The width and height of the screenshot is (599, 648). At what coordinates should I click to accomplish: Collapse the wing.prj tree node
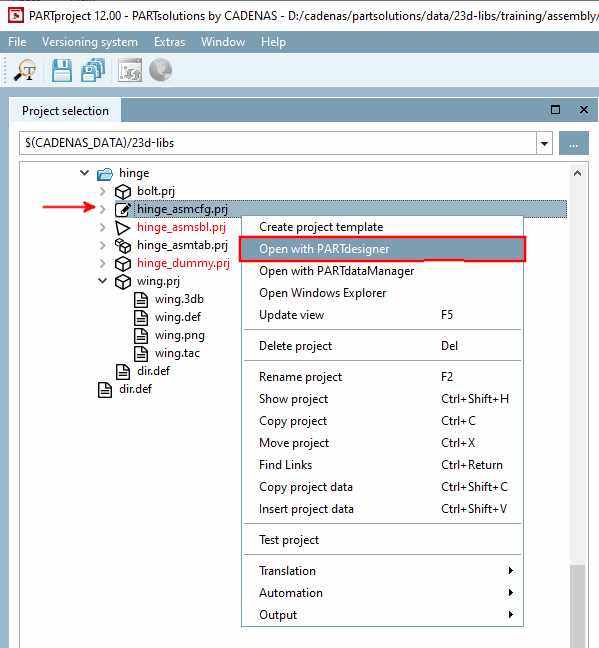coord(103,281)
